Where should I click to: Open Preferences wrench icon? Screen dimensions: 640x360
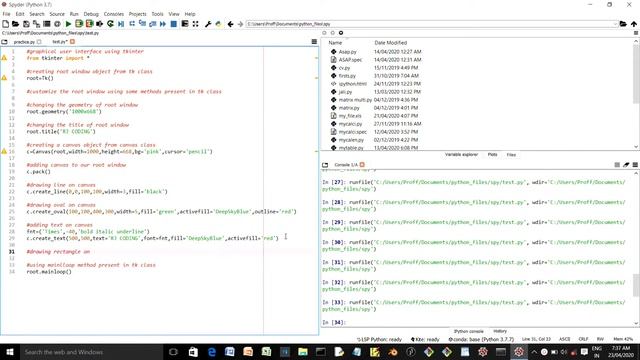click(208, 24)
